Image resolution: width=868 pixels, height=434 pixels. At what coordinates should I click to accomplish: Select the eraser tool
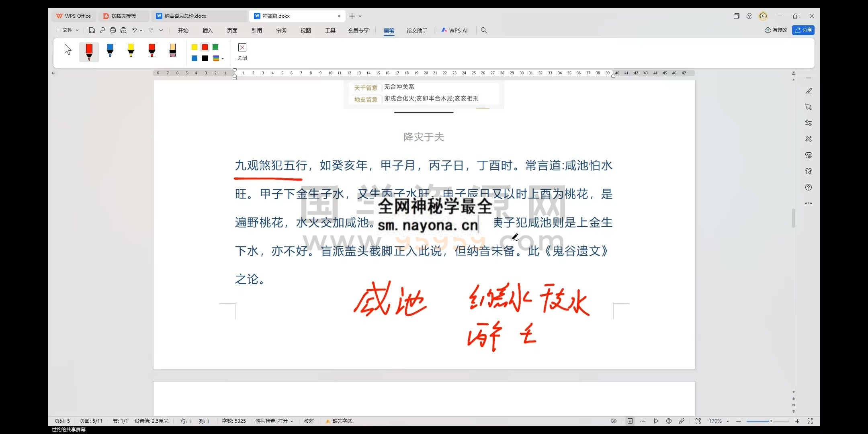click(x=173, y=50)
